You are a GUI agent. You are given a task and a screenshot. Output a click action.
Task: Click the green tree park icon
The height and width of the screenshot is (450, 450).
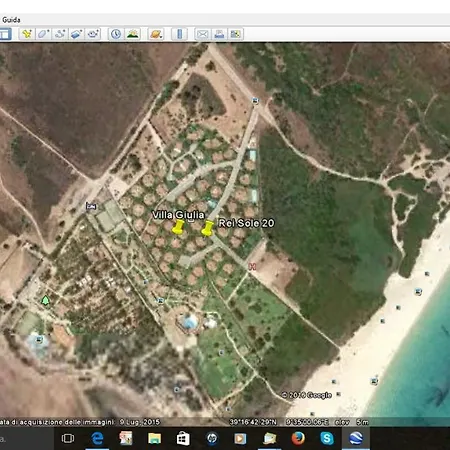(45, 300)
